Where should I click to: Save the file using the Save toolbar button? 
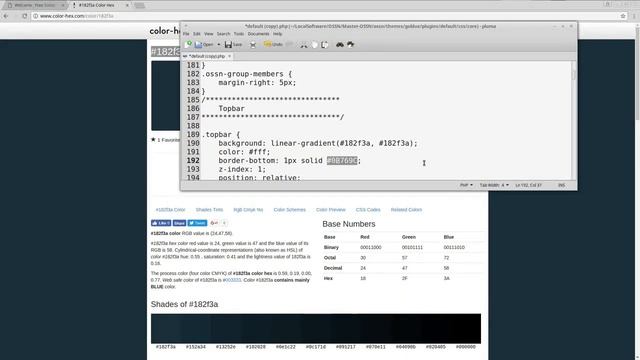pyautogui.click(x=233, y=44)
